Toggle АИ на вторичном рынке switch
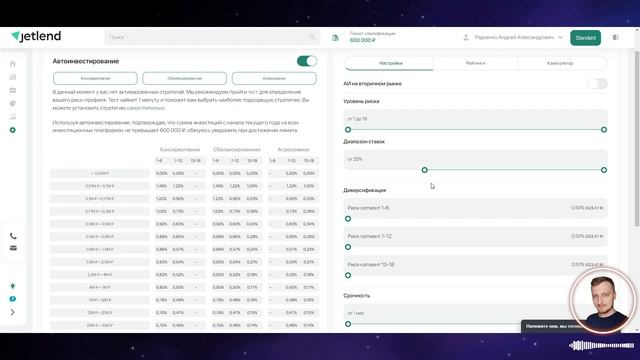Image resolution: width=640 pixels, height=360 pixels. [x=597, y=84]
